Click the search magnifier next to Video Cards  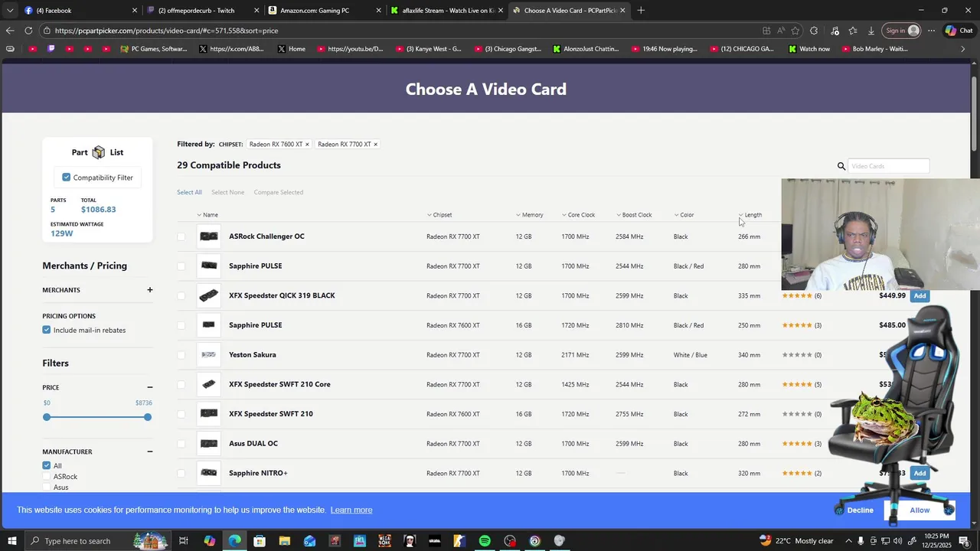841,166
